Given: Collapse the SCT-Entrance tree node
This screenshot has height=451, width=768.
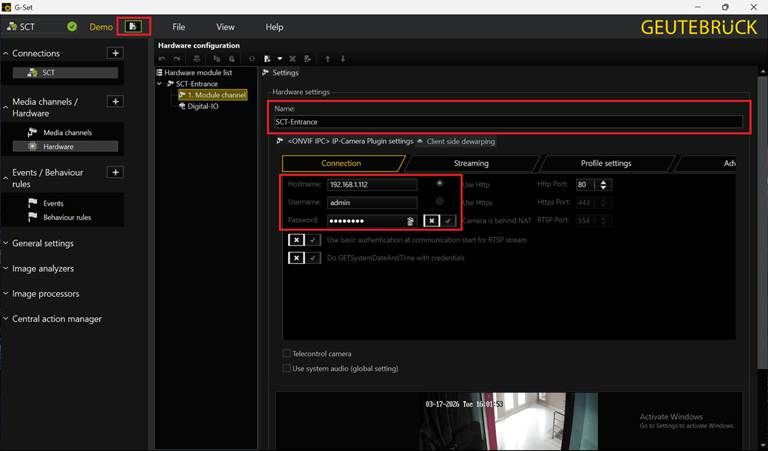Looking at the screenshot, I should 159,84.
